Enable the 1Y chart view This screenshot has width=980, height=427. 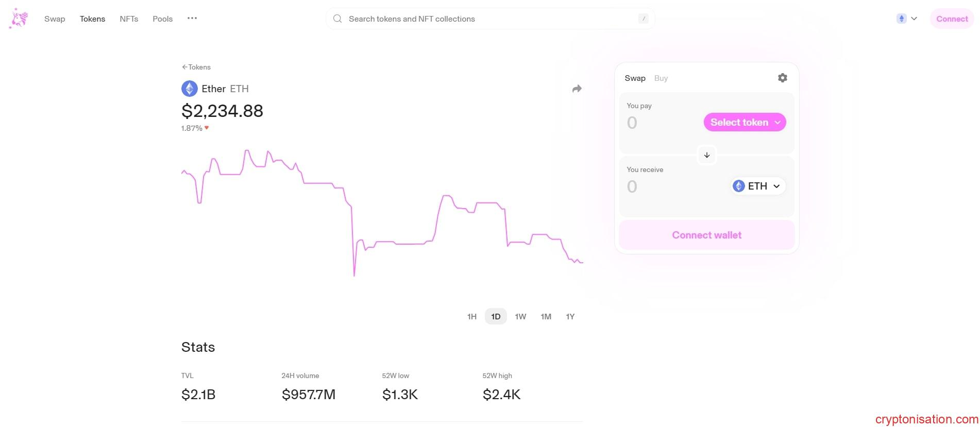(x=570, y=316)
